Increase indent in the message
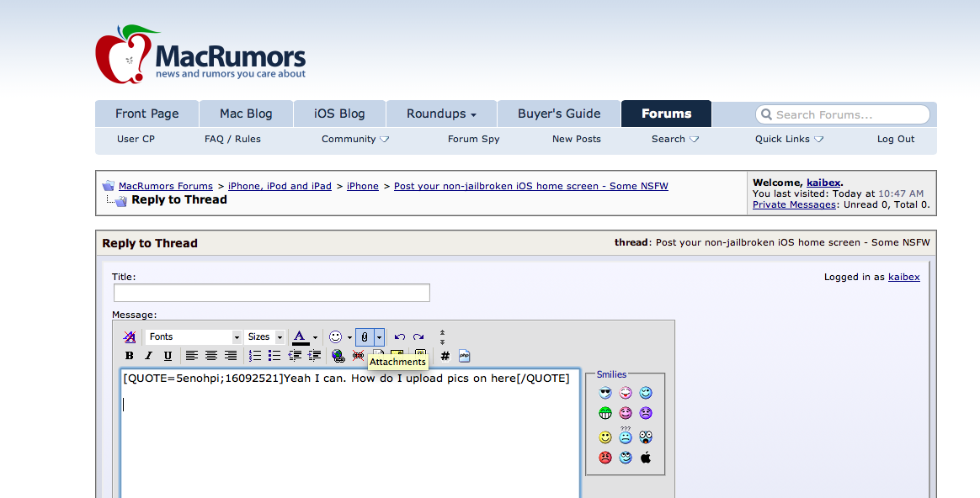The width and height of the screenshot is (980, 498). tap(314, 356)
